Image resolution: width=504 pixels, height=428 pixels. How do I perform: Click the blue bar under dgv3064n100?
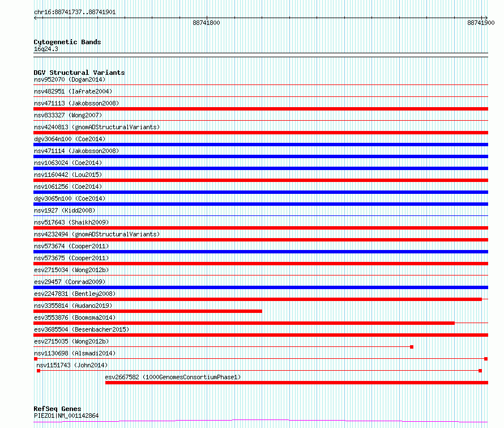click(x=260, y=145)
